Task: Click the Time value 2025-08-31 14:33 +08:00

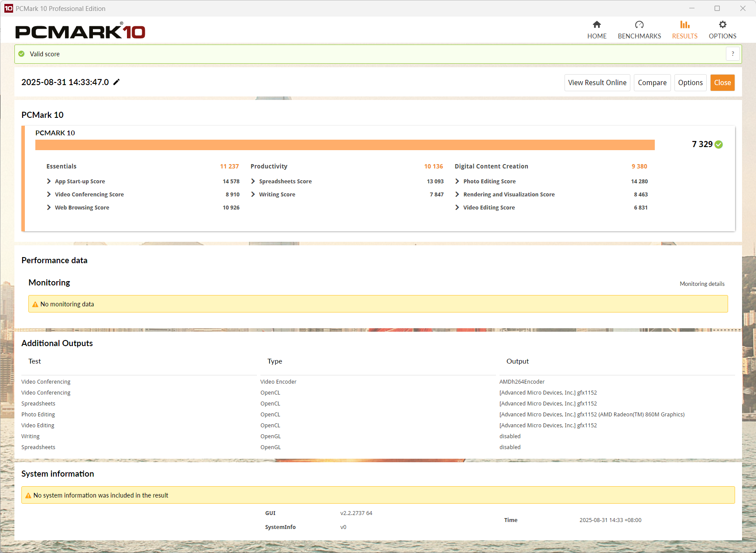Action: pyautogui.click(x=610, y=520)
